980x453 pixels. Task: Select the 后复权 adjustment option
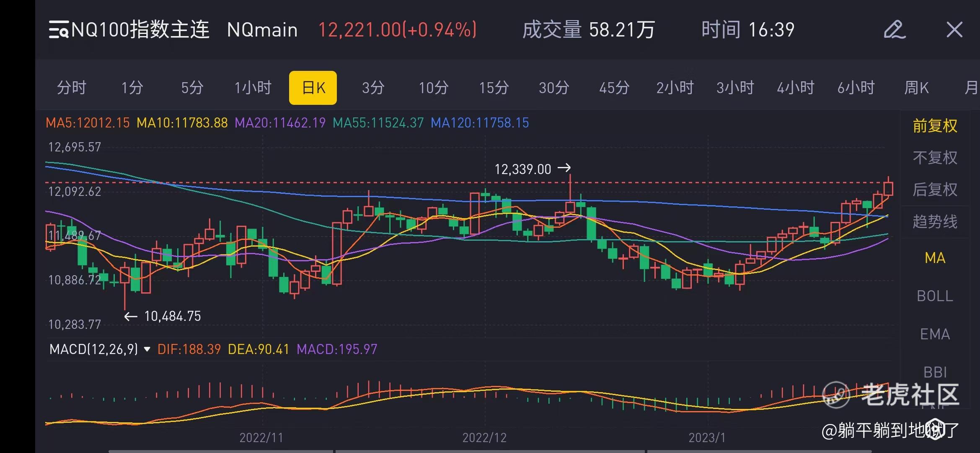pyautogui.click(x=935, y=190)
